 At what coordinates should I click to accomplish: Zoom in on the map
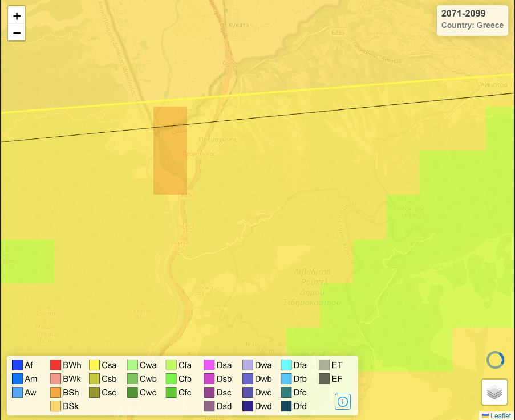(17, 15)
